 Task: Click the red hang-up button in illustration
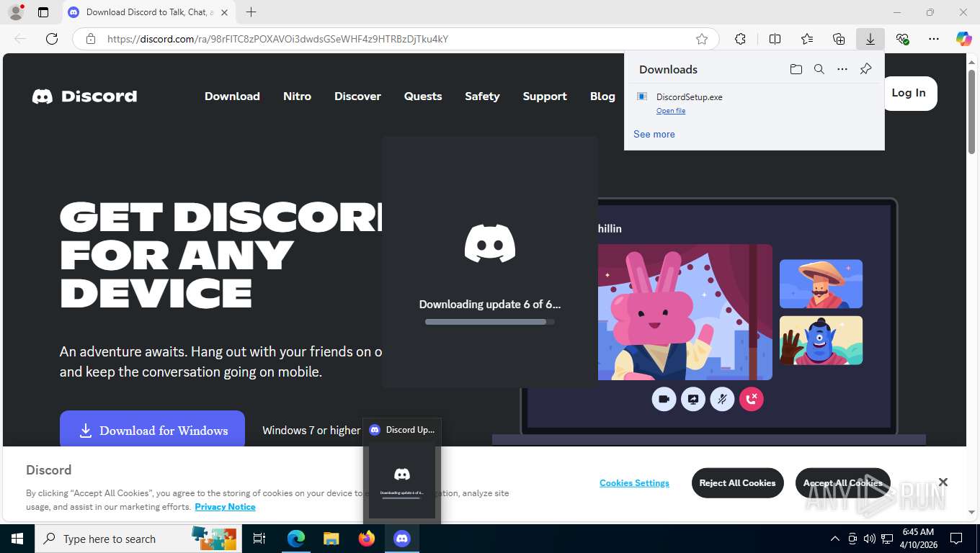coord(752,399)
